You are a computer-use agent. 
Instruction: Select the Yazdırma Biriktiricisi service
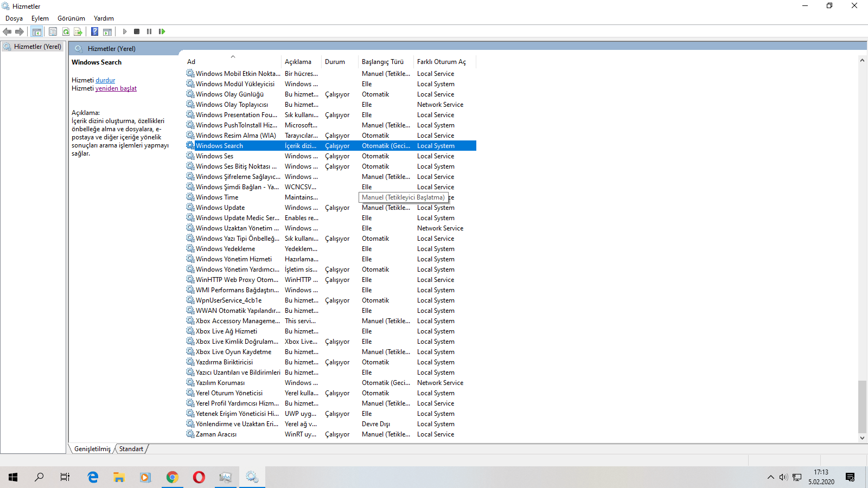point(331,362)
